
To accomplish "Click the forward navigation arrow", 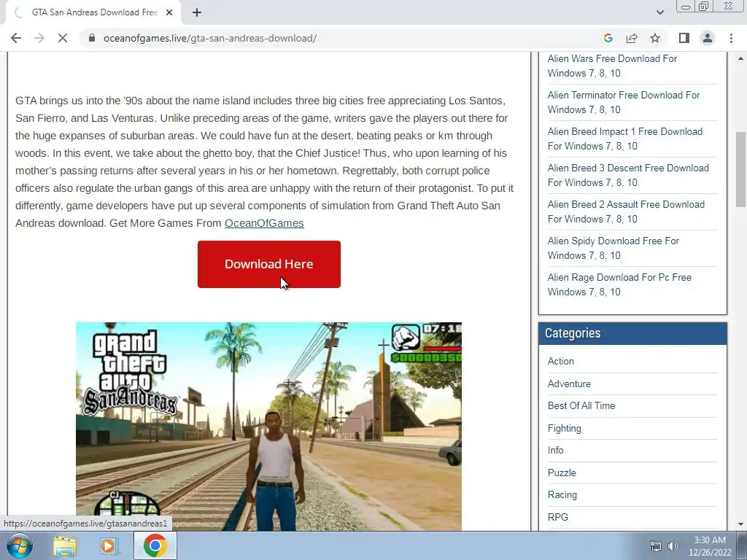I will (x=39, y=38).
